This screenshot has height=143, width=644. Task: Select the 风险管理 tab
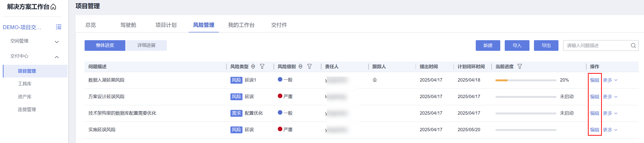(x=204, y=25)
